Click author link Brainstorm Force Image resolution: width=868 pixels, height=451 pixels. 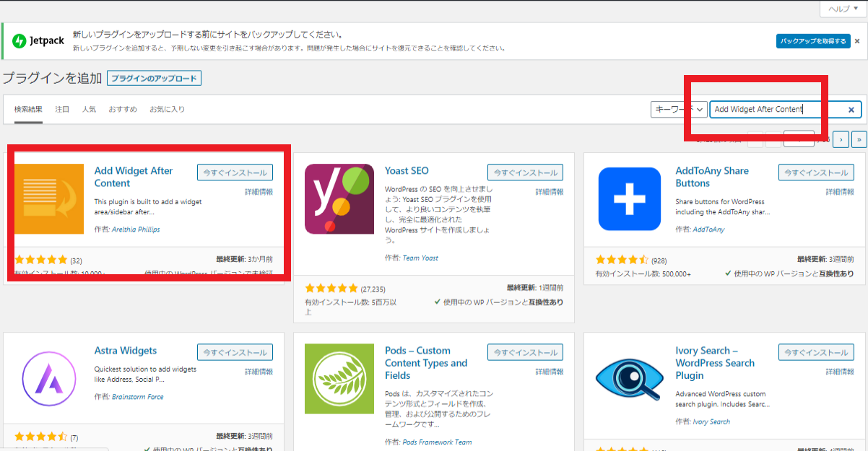pyautogui.click(x=138, y=397)
